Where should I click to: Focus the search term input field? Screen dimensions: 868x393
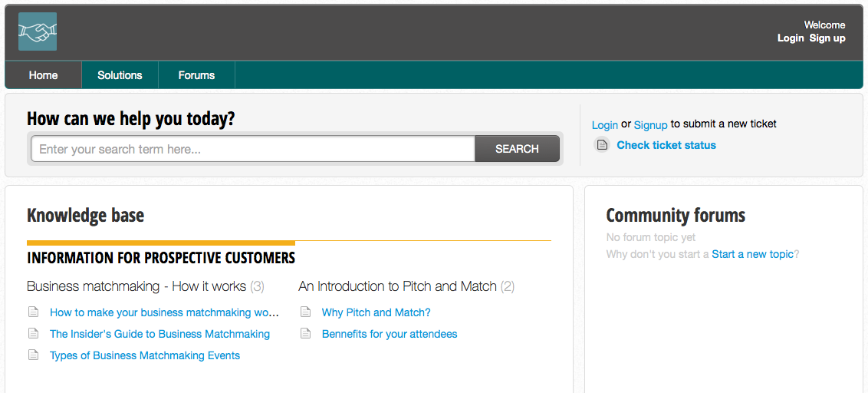[x=253, y=149]
